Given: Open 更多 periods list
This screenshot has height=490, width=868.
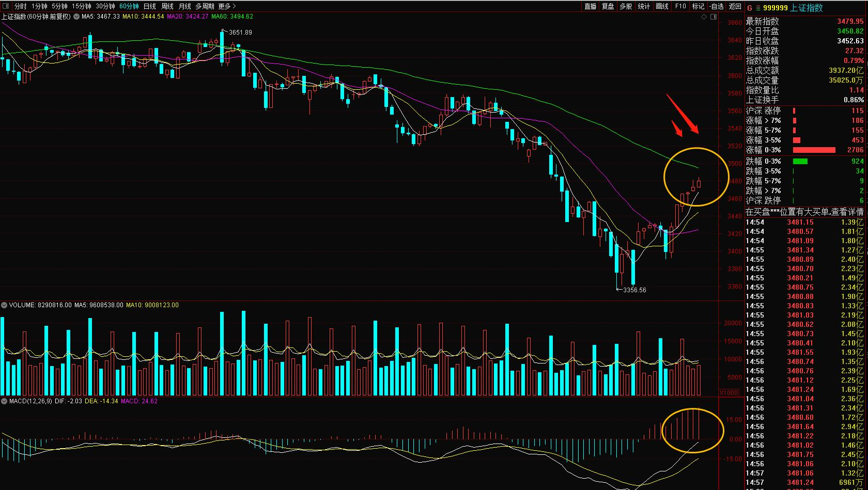Looking at the screenshot, I should 227,6.
